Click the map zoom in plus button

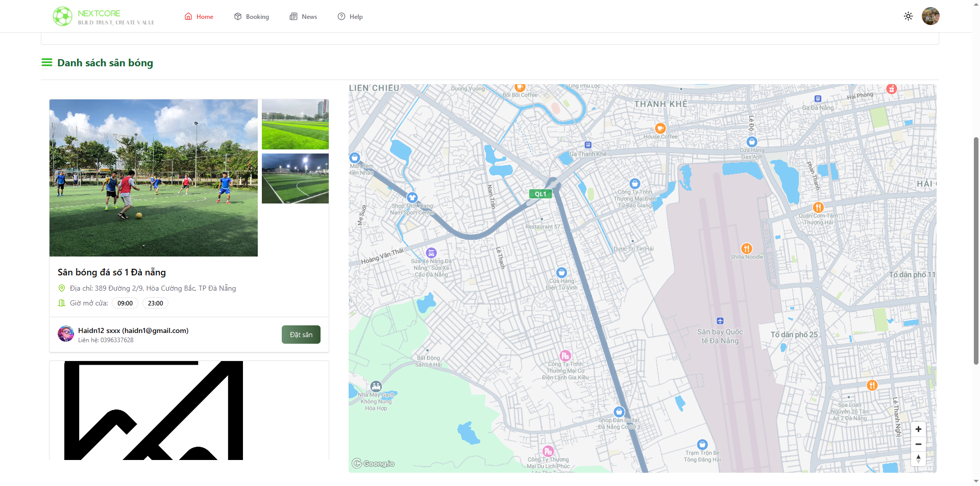[x=918, y=429]
